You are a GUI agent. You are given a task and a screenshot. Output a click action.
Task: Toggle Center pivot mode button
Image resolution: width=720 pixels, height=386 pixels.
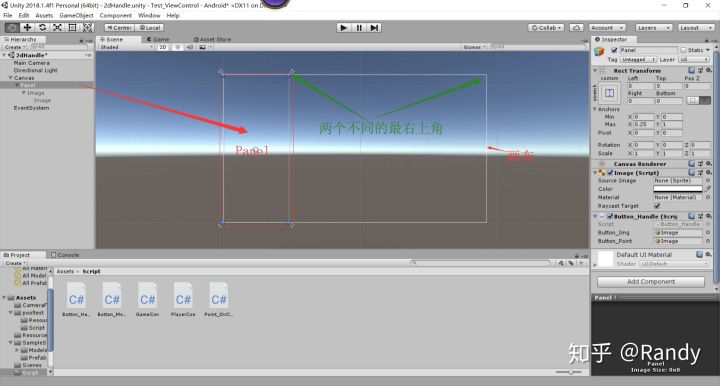click(x=119, y=28)
